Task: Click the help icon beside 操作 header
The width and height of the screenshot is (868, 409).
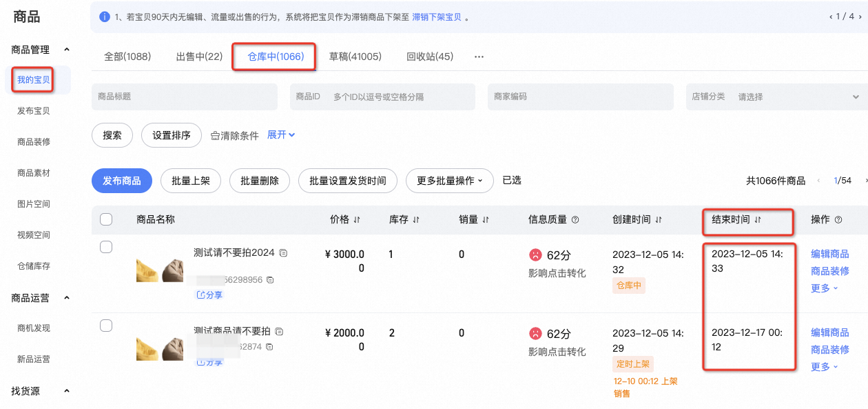Action: point(838,220)
